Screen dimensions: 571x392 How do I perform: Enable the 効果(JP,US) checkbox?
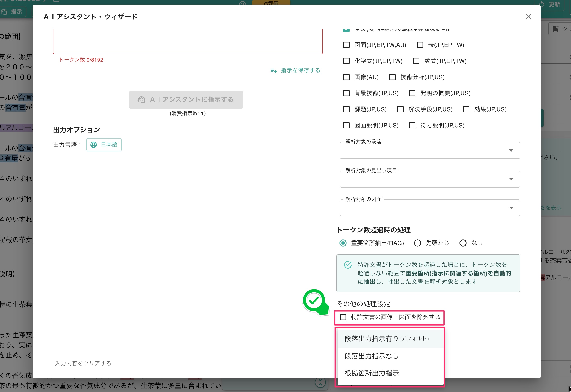[466, 109]
